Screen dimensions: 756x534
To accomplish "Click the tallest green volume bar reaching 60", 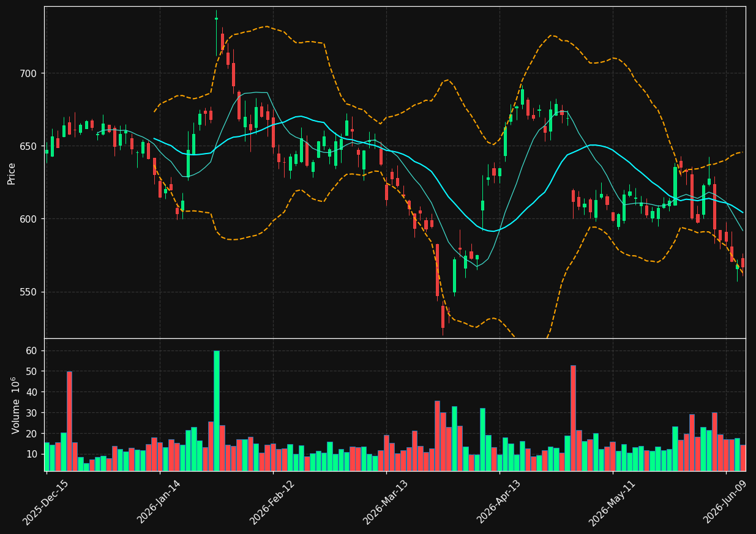I will pos(216,410).
